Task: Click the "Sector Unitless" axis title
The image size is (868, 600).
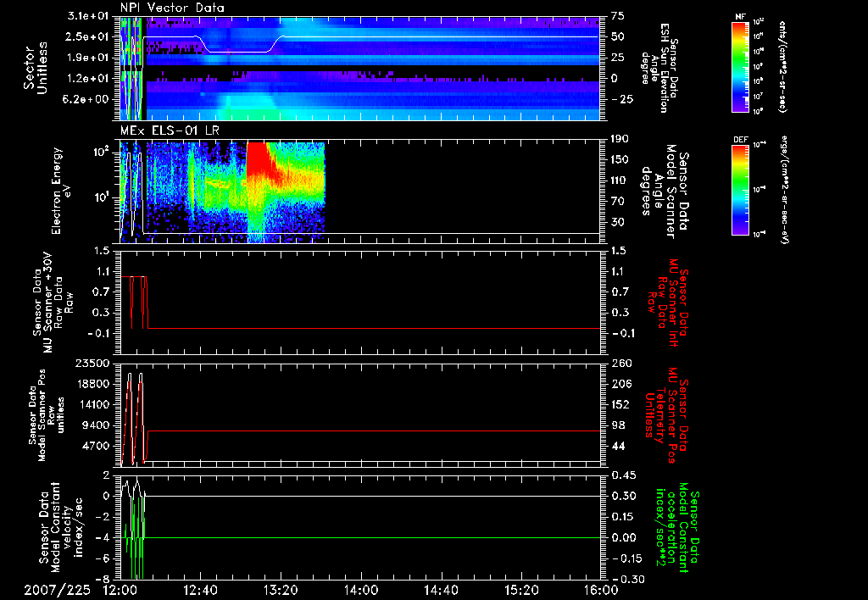Action: (x=36, y=68)
